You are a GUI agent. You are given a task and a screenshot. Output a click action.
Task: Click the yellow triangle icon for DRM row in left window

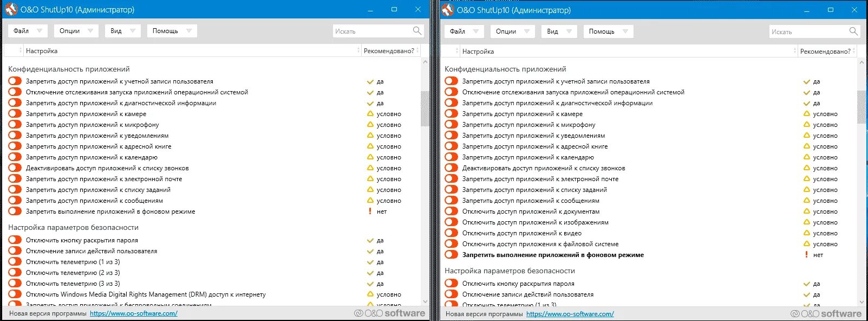370,294
